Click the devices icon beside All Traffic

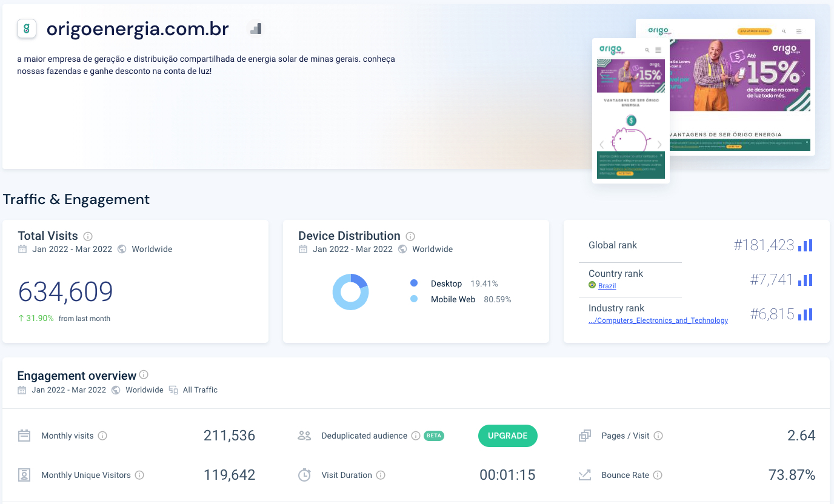(x=173, y=390)
